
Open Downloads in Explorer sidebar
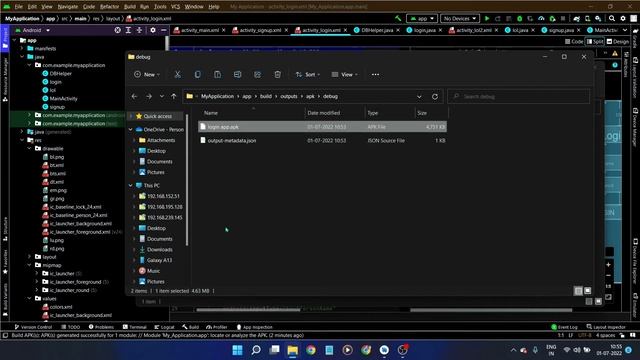(x=160, y=249)
